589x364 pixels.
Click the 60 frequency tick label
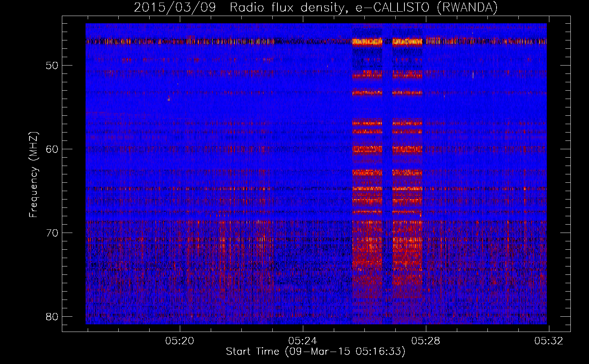click(x=52, y=149)
